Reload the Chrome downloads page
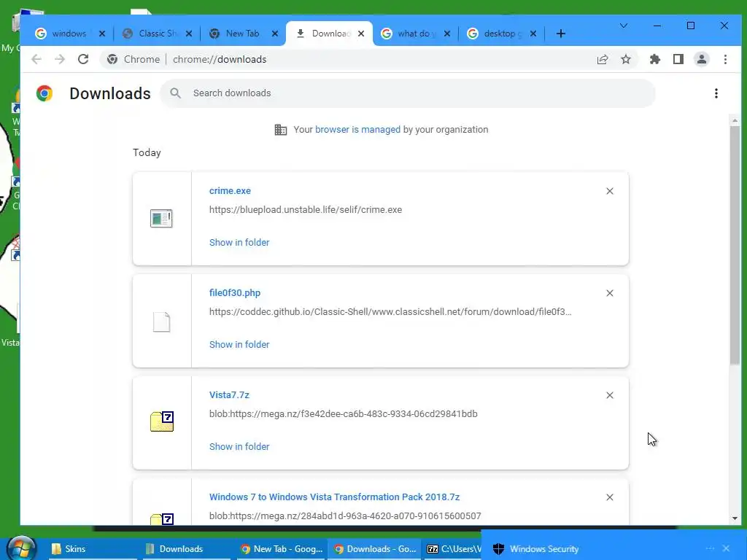Image resolution: width=747 pixels, height=560 pixels. tap(83, 59)
